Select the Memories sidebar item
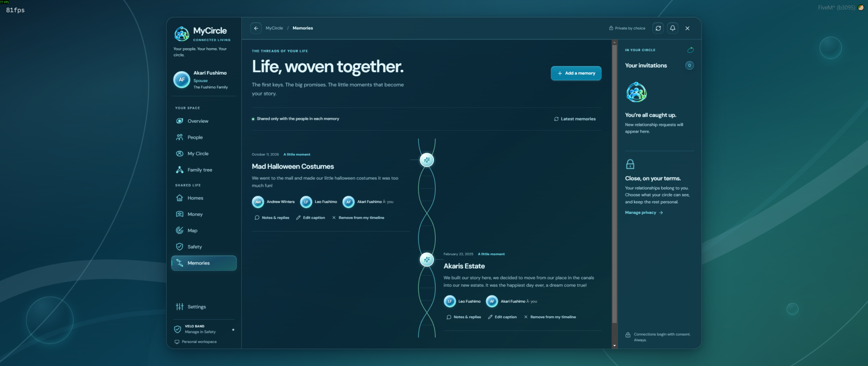The width and height of the screenshot is (868, 366). pyautogui.click(x=204, y=263)
